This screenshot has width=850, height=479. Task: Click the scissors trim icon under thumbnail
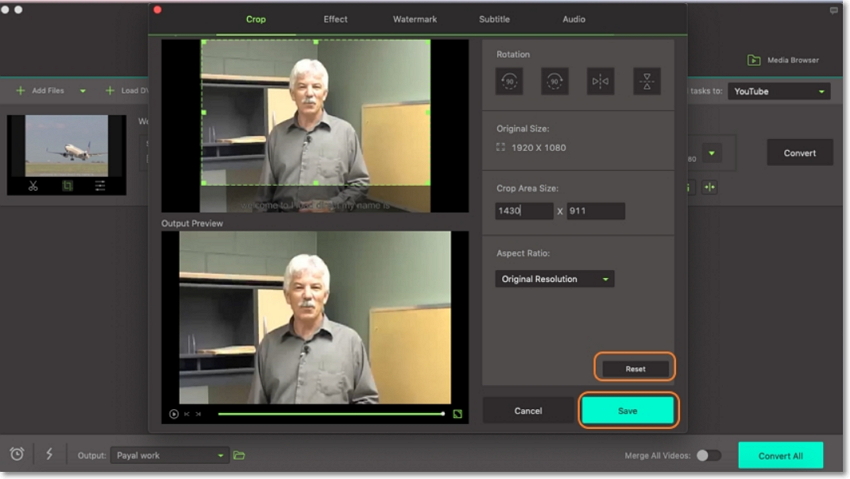(33, 186)
